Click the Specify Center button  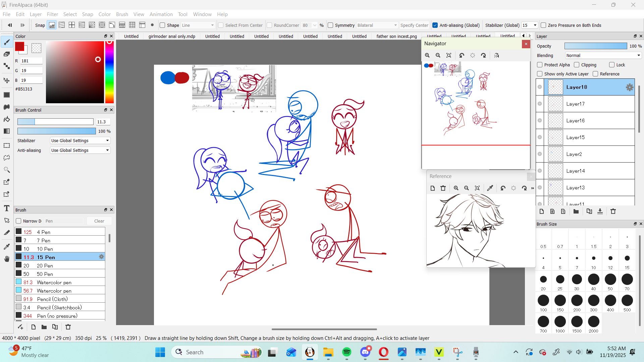[414, 25]
